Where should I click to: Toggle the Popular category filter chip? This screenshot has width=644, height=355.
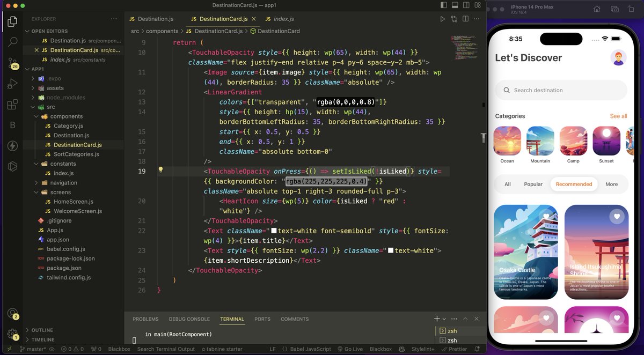tap(533, 184)
